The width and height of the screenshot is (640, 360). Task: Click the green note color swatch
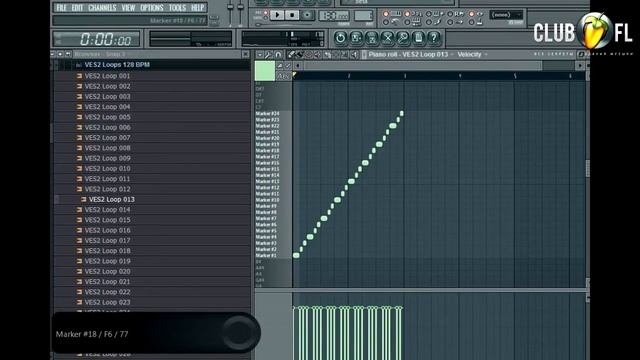(265, 71)
